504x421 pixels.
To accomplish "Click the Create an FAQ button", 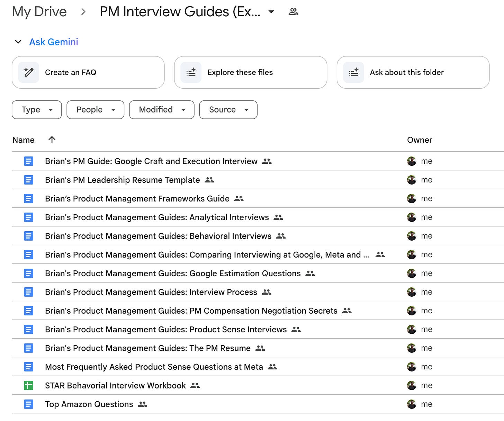I will tap(88, 72).
